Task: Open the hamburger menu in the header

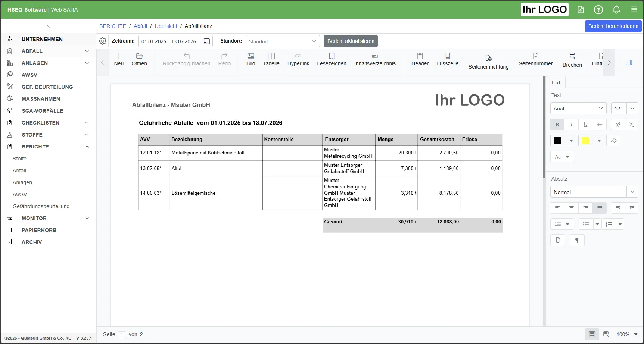Action: pyautogui.click(x=634, y=9)
